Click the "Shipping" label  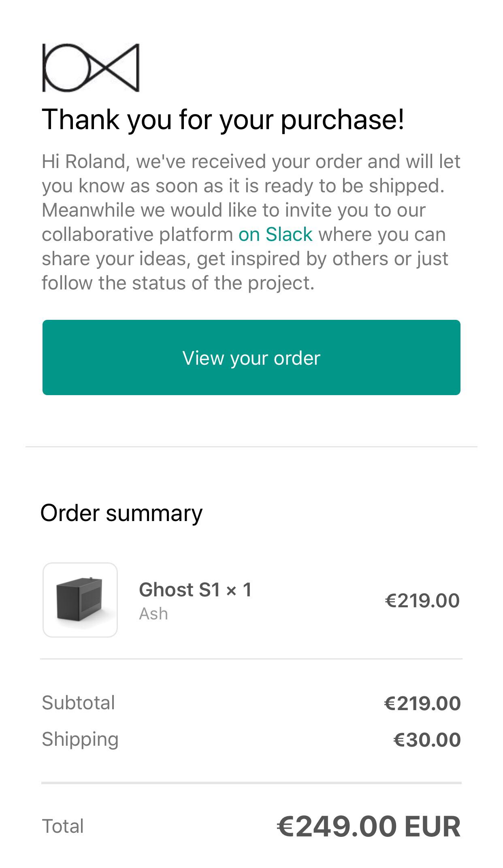[x=80, y=739]
